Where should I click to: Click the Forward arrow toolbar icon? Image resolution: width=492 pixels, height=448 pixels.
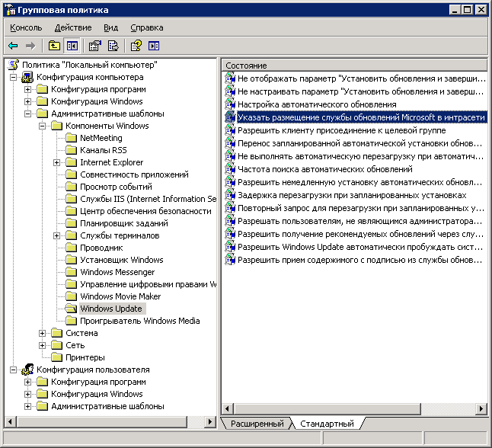coord(30,46)
